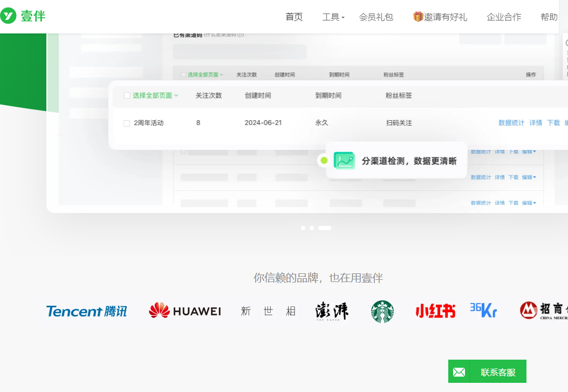Screen dimensions: 568x392
Task: Click the 新世相 brand logo
Action: coord(268,311)
